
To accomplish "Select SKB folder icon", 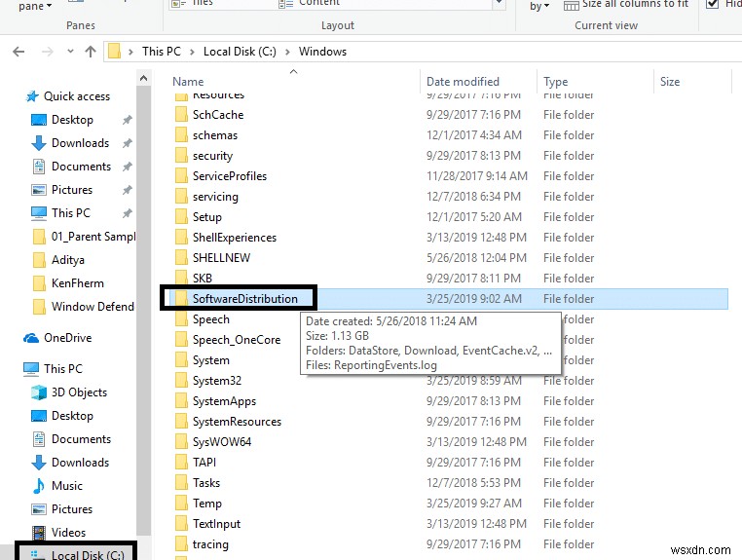I will (x=181, y=278).
